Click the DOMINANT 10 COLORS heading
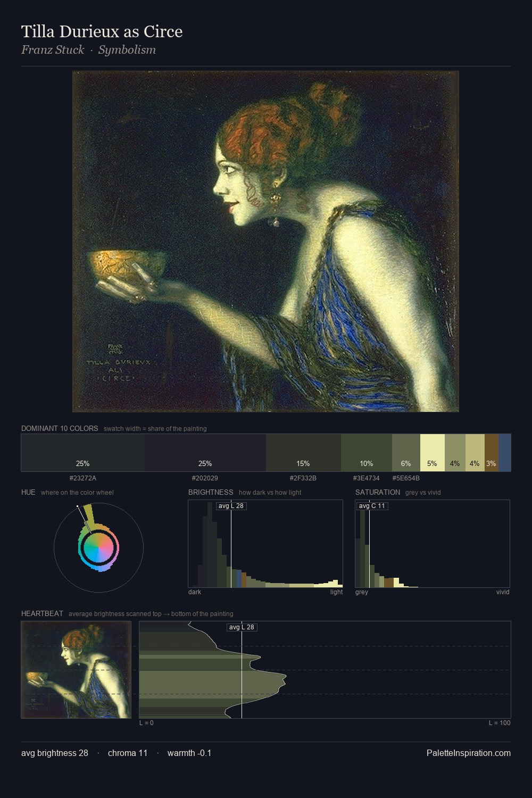532x798 pixels. coord(60,428)
